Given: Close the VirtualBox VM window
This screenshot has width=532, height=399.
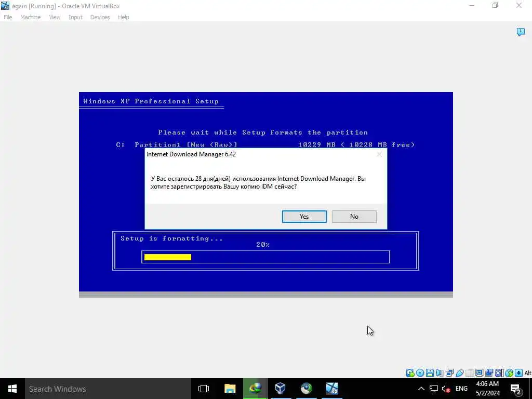Looking at the screenshot, I should (x=519, y=5).
